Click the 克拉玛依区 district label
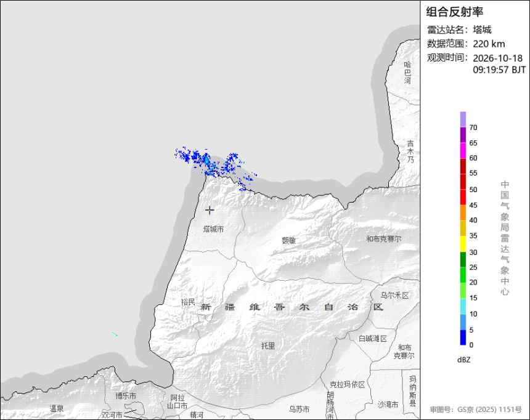The image size is (530, 420). (347, 384)
